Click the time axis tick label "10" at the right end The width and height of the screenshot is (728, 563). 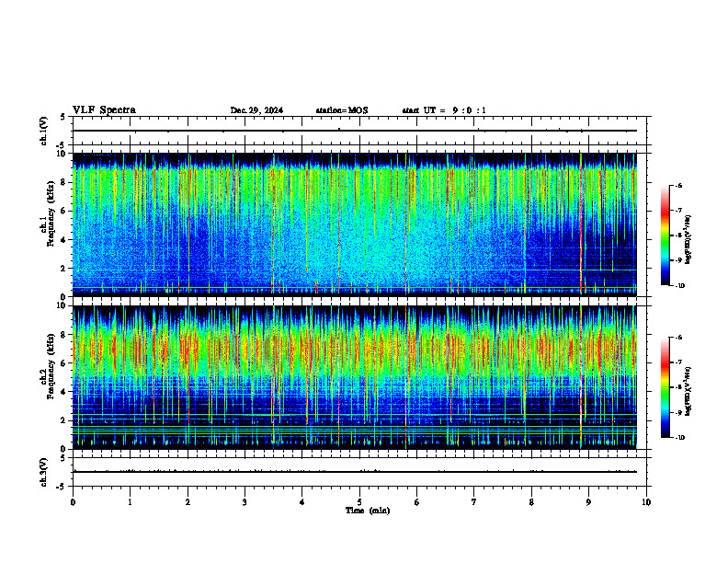646,502
